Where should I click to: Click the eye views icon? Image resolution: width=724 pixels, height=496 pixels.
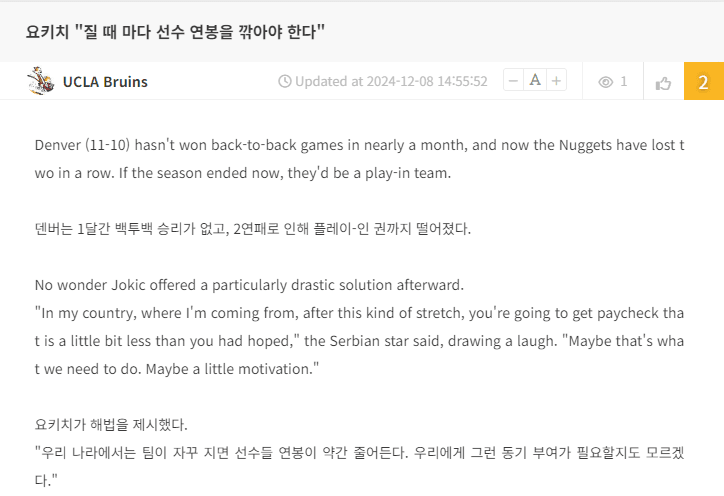pyautogui.click(x=605, y=82)
